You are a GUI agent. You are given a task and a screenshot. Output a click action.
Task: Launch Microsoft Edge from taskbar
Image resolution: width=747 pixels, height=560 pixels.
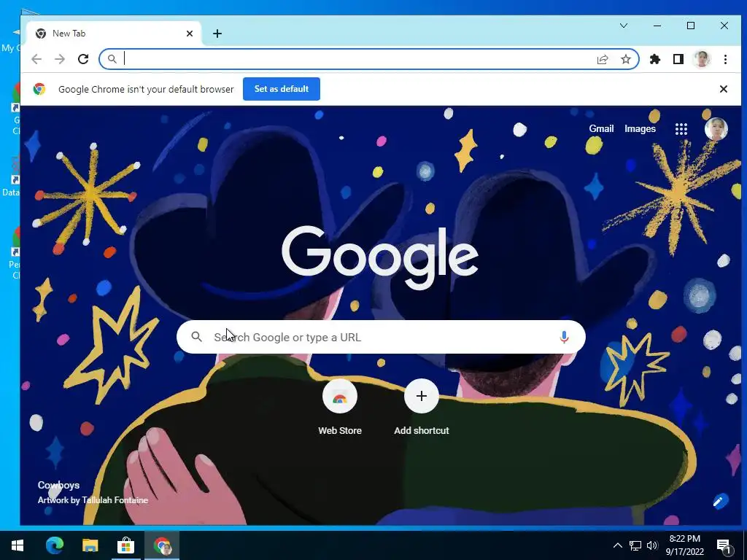pyautogui.click(x=54, y=545)
